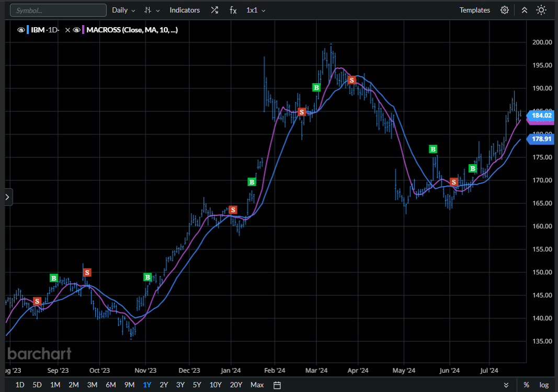Select the 9M time range

[129, 385]
